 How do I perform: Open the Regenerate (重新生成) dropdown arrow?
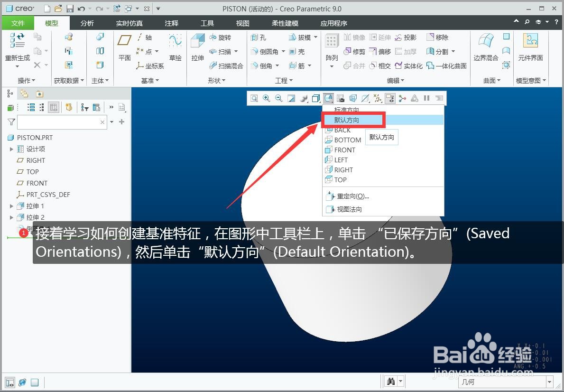coord(17,66)
